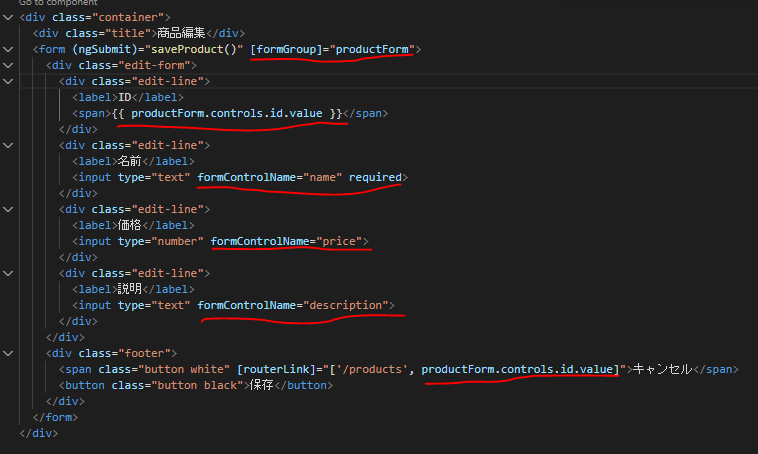Fold the edit-form div block
The width and height of the screenshot is (758, 454).
pos(8,65)
